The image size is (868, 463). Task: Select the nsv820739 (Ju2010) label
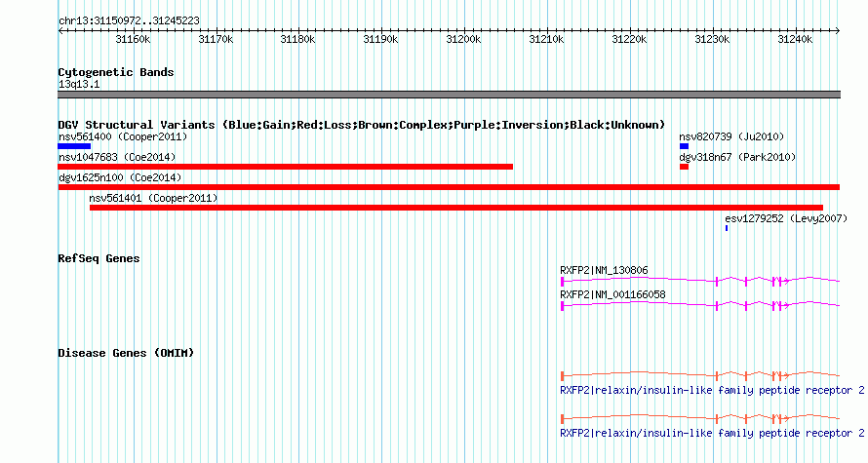731,136
